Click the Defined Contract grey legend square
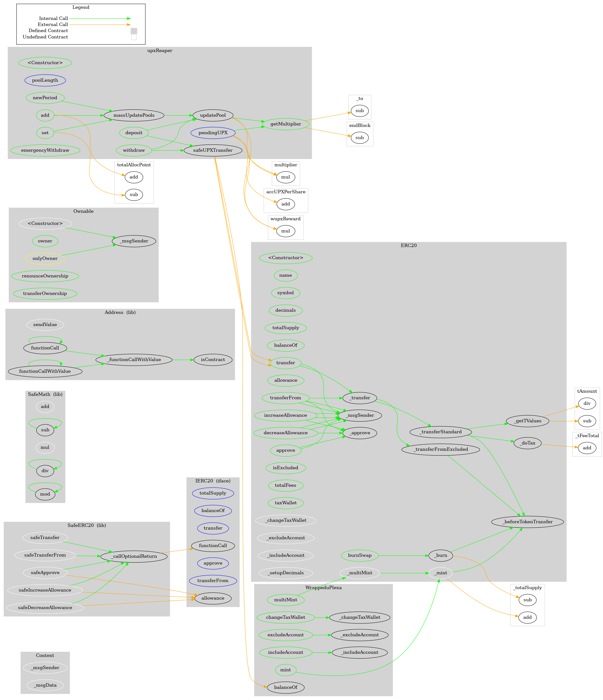 (x=134, y=31)
